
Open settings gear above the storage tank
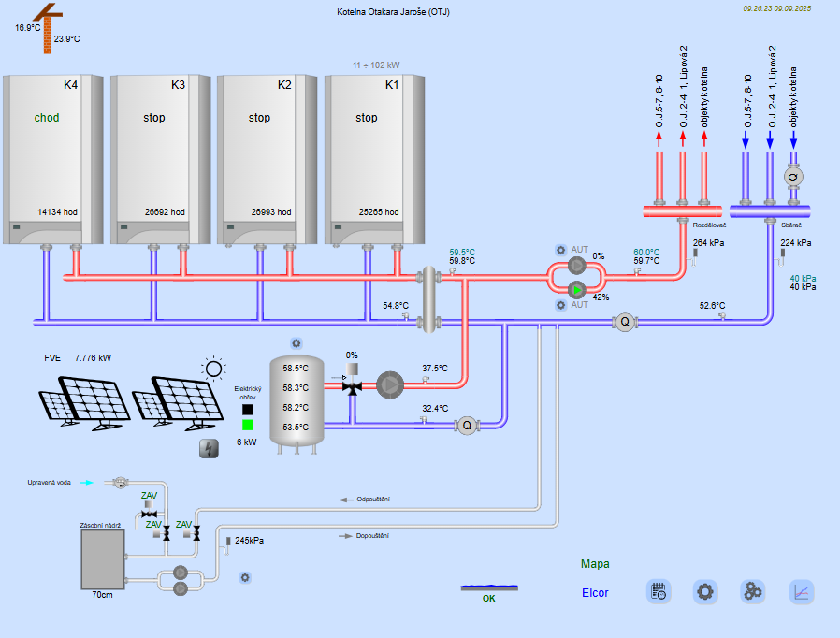[x=297, y=343]
